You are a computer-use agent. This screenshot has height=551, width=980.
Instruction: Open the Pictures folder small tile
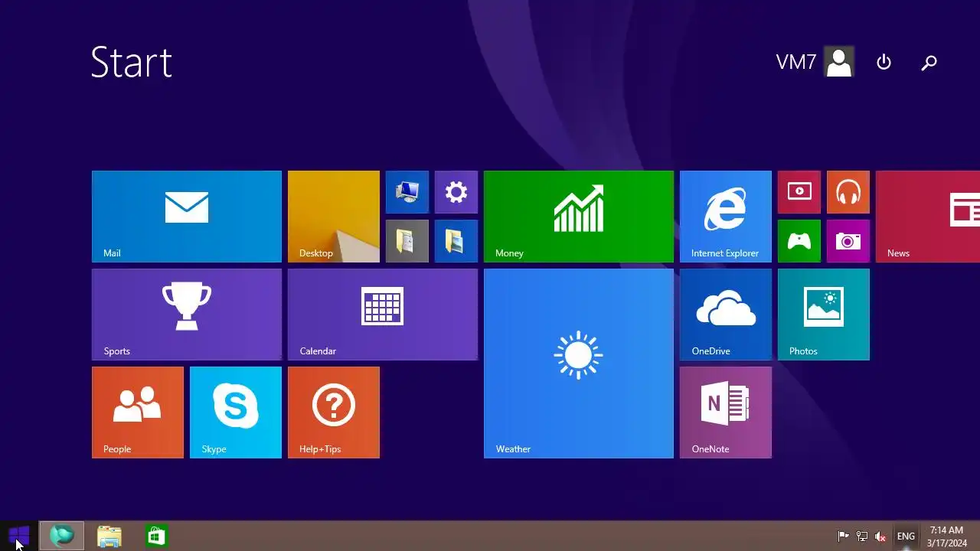click(456, 241)
